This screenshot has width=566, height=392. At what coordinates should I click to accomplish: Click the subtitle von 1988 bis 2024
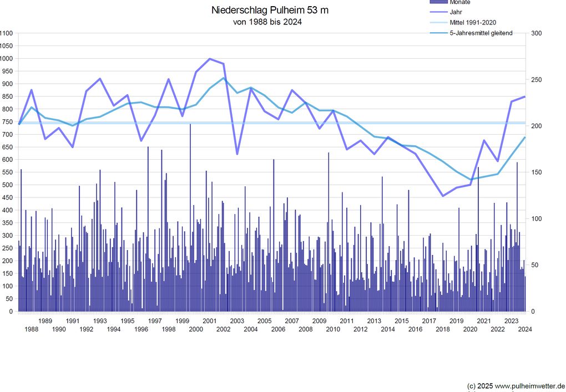click(267, 22)
